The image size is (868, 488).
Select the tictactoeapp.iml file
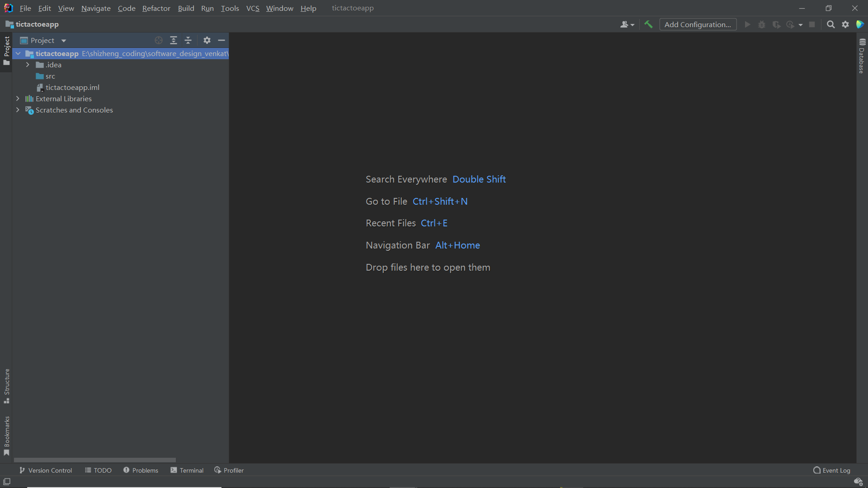pyautogui.click(x=72, y=87)
